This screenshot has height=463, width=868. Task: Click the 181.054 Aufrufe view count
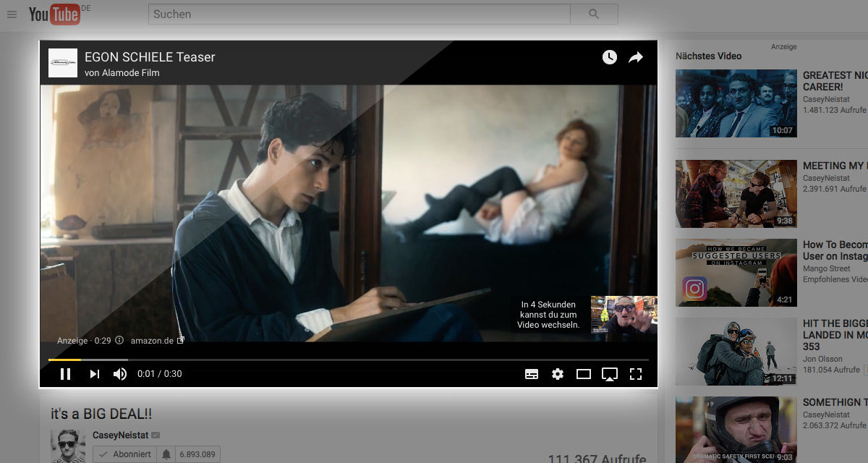[x=832, y=370]
